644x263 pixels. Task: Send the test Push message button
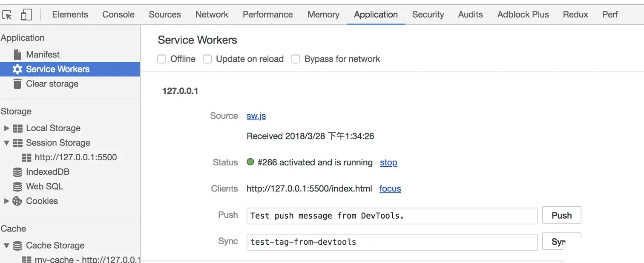point(561,216)
